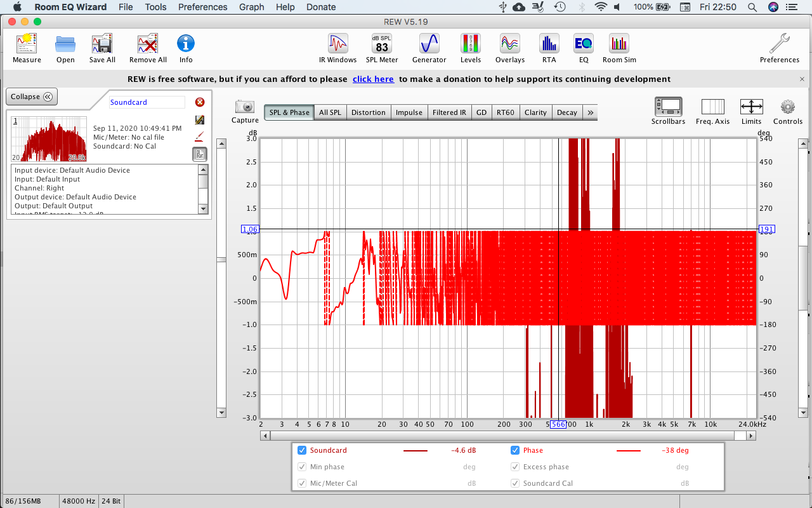Open the Info panel
The image size is (812, 508).
186,49
